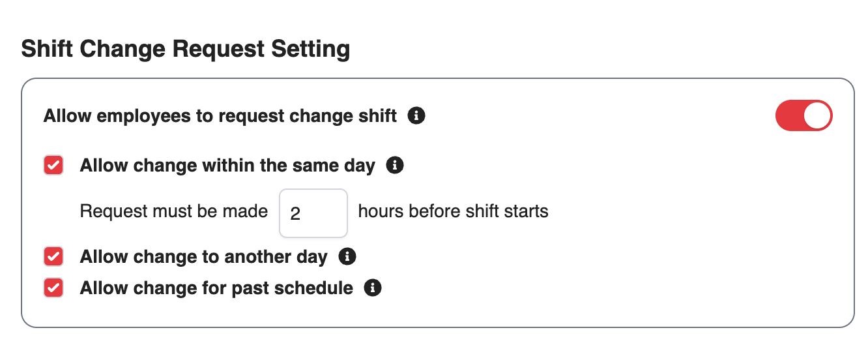Click the red checkmark beside same day option

point(53,166)
